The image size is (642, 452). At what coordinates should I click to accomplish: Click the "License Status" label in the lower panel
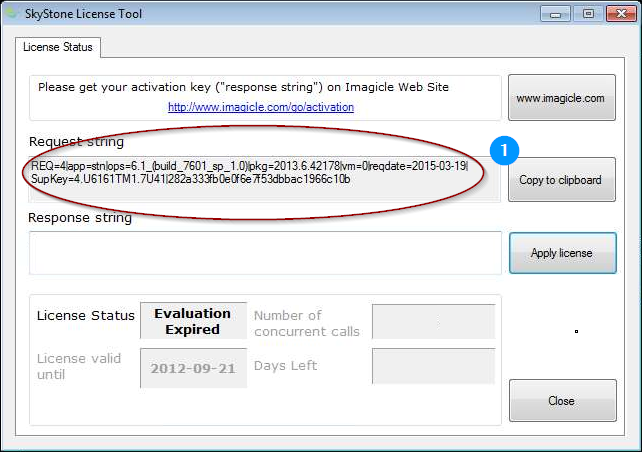(86, 316)
